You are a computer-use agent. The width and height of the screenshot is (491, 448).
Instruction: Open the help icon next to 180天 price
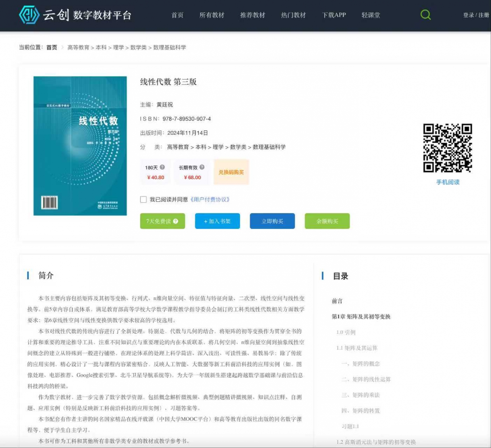[162, 167]
